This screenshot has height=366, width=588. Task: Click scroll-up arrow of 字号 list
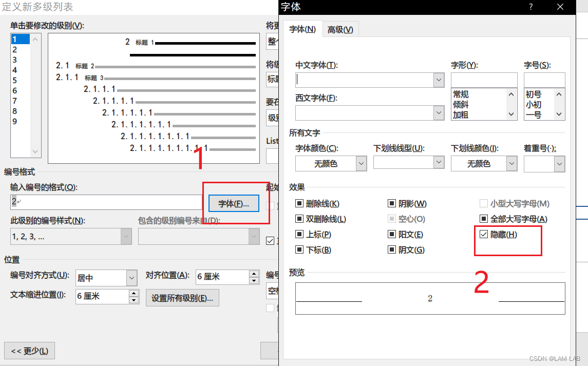(x=559, y=94)
